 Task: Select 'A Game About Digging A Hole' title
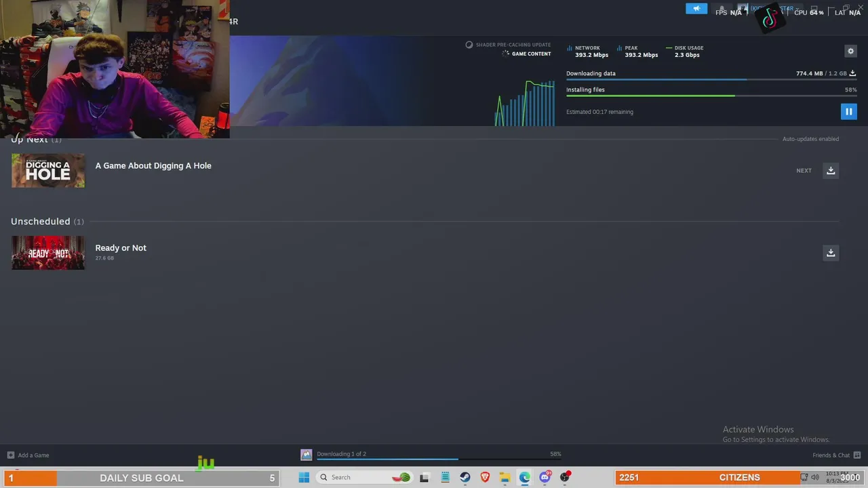pyautogui.click(x=153, y=165)
